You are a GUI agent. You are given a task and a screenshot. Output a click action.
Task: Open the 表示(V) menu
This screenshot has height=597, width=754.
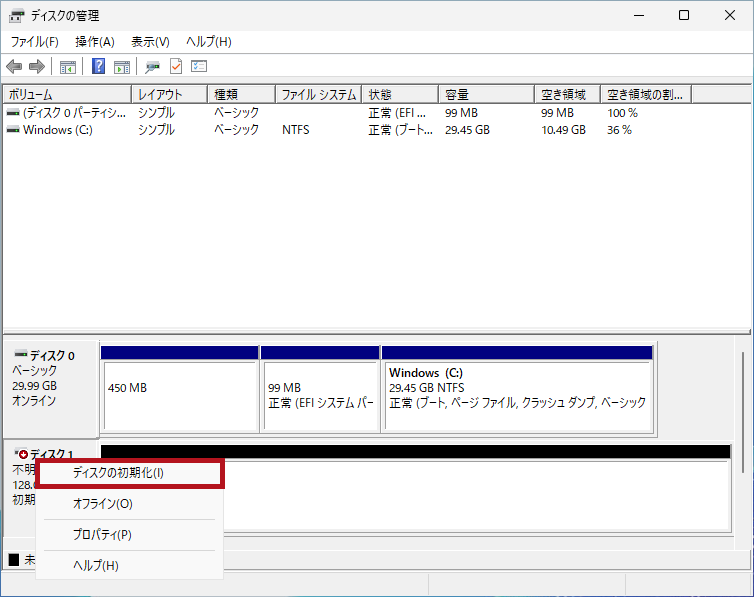point(150,42)
